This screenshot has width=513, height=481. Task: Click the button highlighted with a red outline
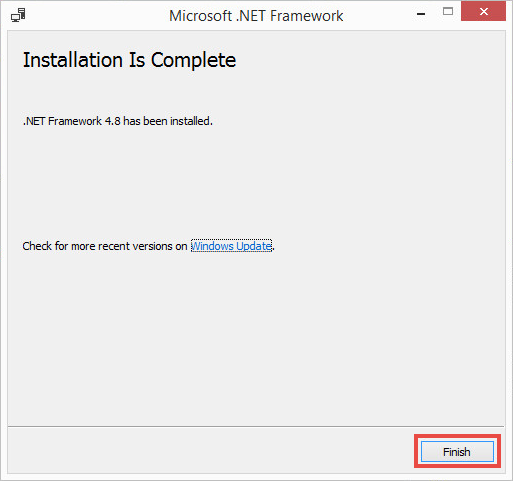point(457,452)
